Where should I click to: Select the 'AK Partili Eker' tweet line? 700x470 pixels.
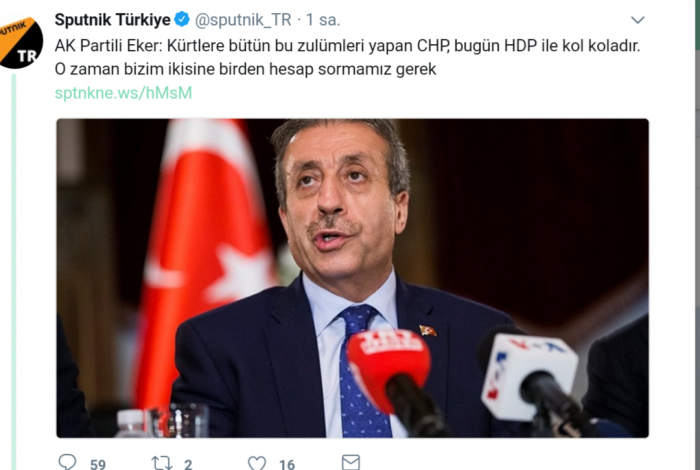(x=347, y=46)
